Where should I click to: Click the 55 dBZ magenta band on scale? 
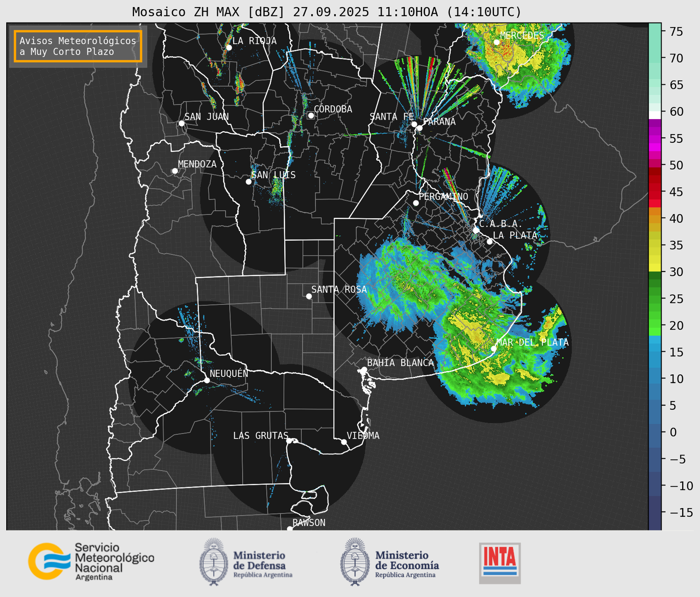click(x=655, y=139)
